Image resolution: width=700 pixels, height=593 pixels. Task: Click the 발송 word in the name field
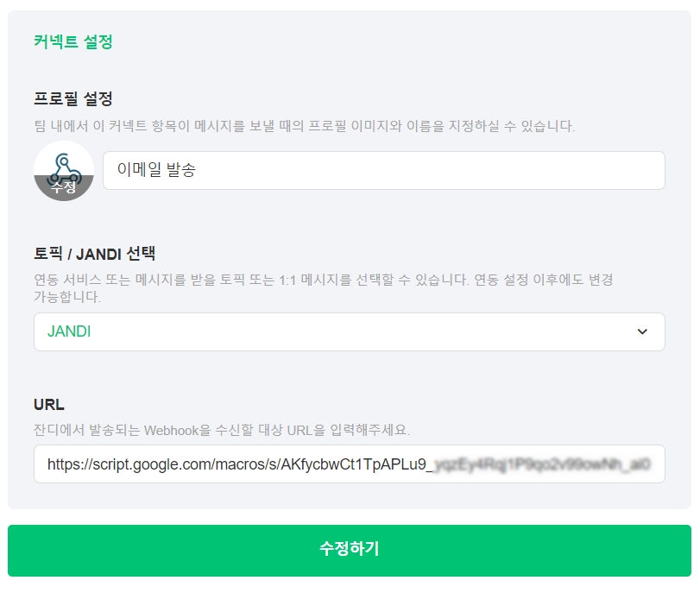pos(180,171)
